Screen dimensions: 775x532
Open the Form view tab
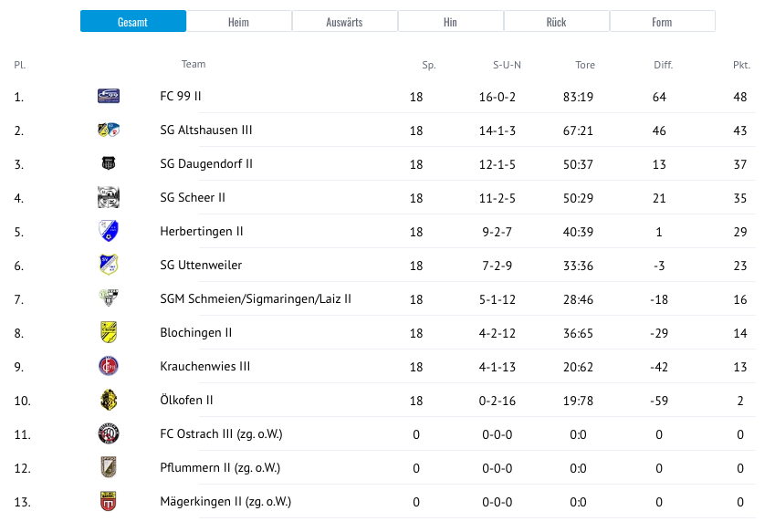[662, 20]
